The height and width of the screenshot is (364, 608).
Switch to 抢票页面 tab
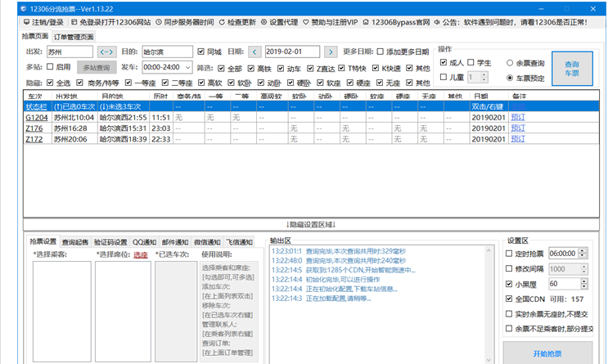[x=35, y=37]
